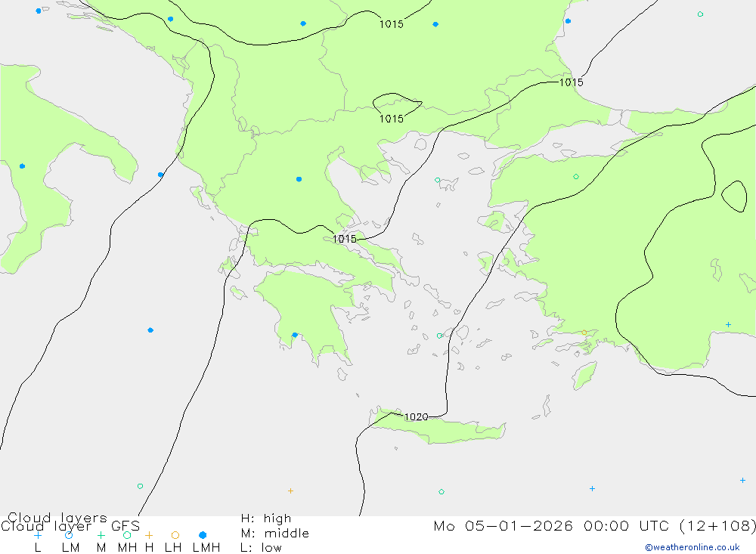Click the blue dot on the Albanian coast
This screenshot has width=756, height=554.
[x=160, y=175]
